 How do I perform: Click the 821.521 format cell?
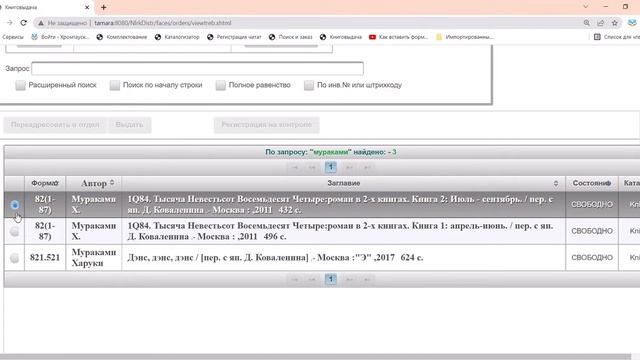[45, 258]
